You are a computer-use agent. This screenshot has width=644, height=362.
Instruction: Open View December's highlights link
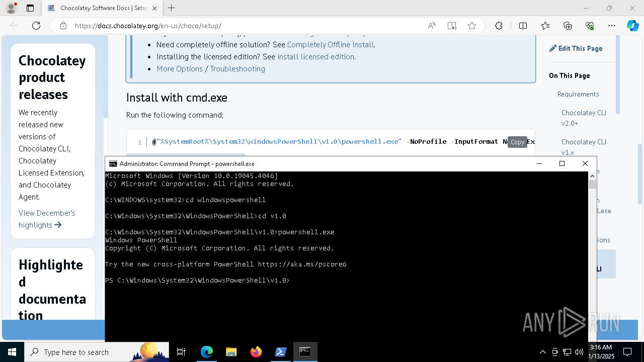[x=47, y=219]
